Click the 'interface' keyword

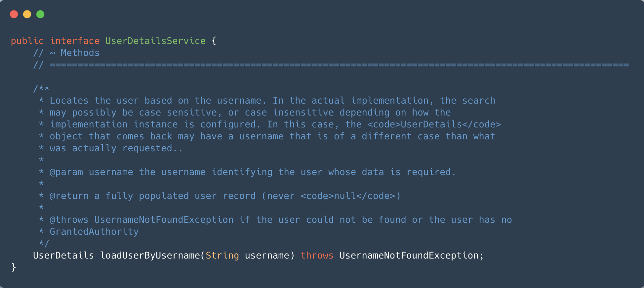(75, 41)
